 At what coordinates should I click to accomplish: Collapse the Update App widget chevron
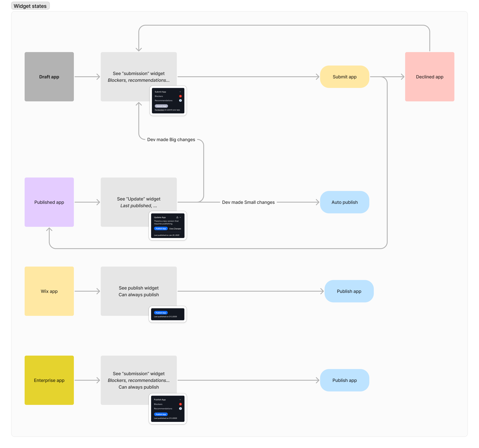click(180, 217)
